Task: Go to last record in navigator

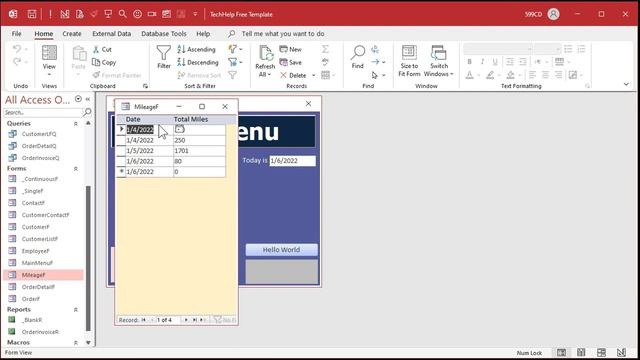Action: [194, 320]
